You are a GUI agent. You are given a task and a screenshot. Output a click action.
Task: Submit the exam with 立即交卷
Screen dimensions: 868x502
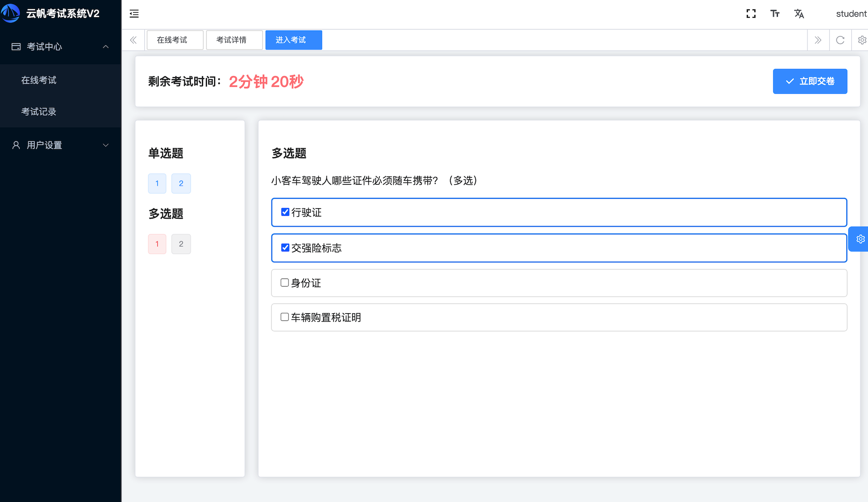809,81
